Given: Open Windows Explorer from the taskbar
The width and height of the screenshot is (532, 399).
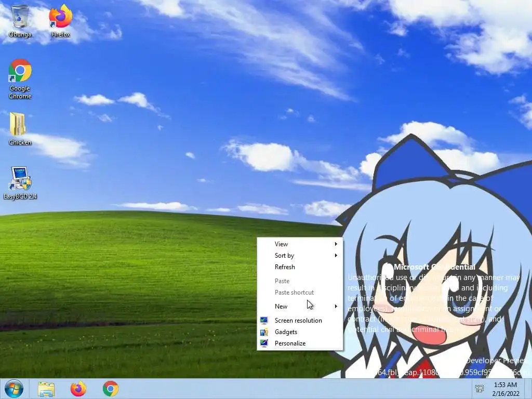Looking at the screenshot, I should click(46, 389).
